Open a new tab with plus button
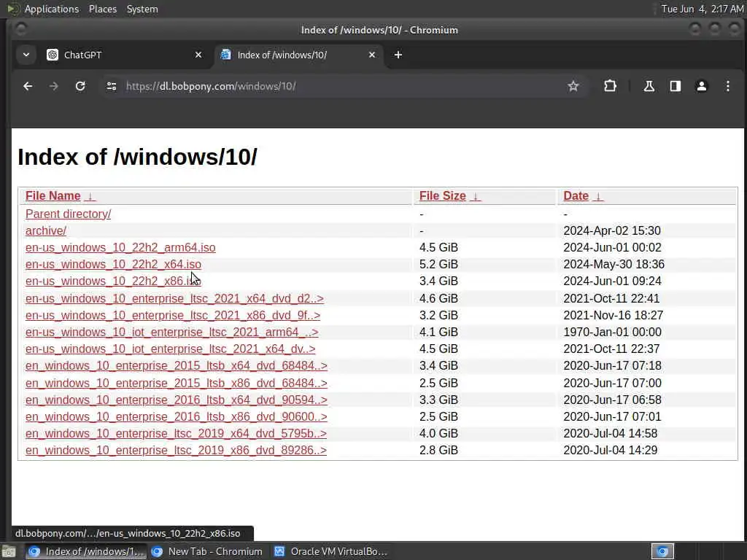Viewport: 747px width, 560px height. click(x=398, y=55)
